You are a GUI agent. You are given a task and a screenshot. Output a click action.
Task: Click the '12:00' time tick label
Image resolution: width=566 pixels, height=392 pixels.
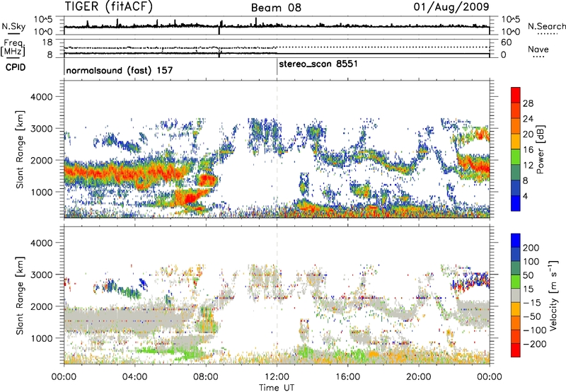point(277,377)
